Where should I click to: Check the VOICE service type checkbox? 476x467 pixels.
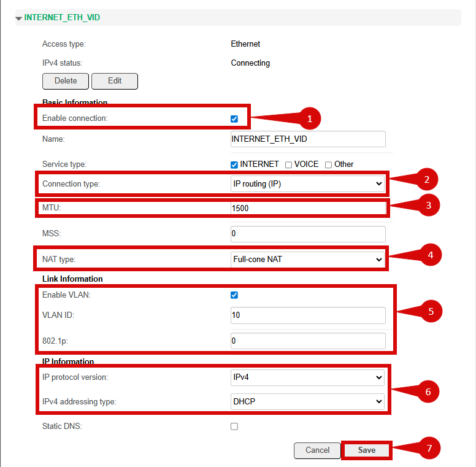[288, 164]
